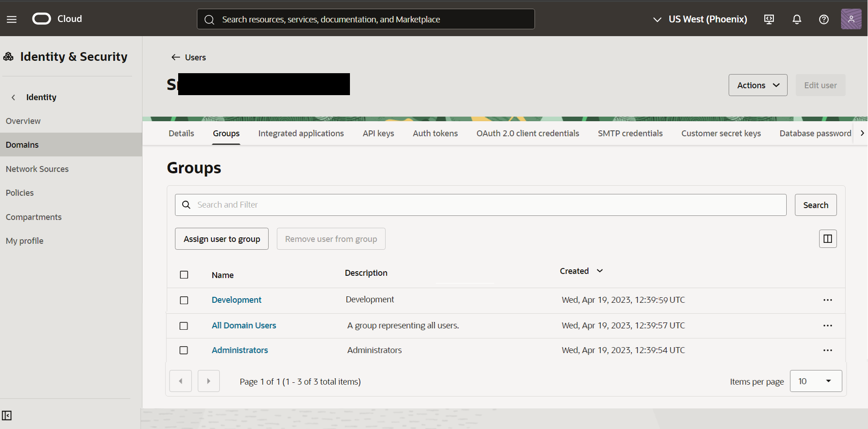Viewport: 868px width, 429px height.
Task: Expand the Actions dropdown
Action: coord(757,86)
